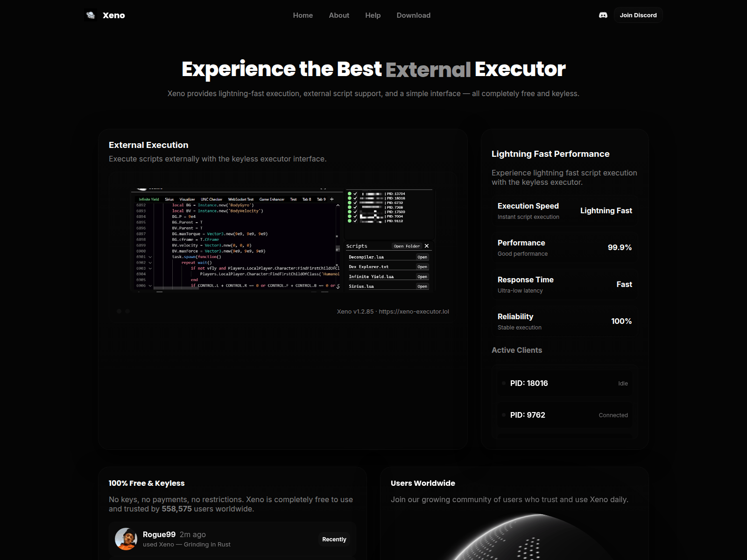The width and height of the screenshot is (747, 560).
Task: Click editor scroll-up arrow in the preview
Action: point(338,205)
